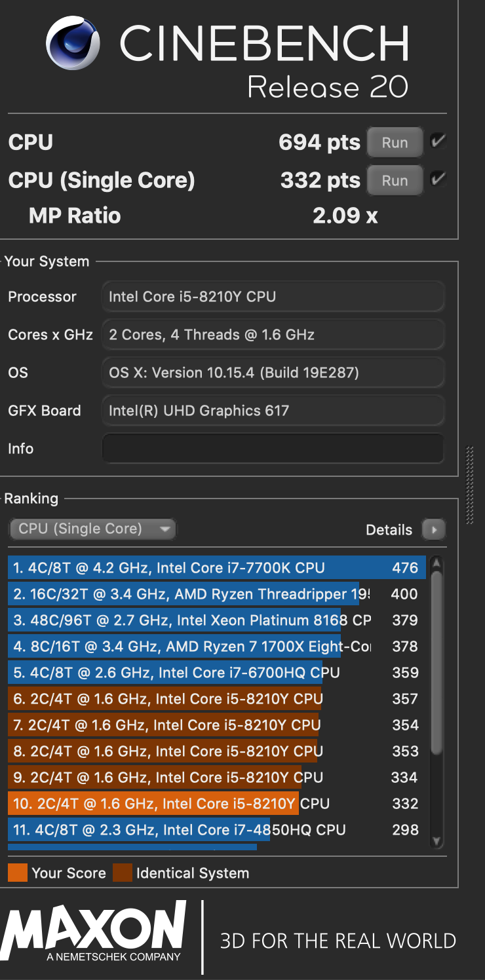Click the Identical System legend label
Screen dimensions: 485x980
click(x=193, y=873)
